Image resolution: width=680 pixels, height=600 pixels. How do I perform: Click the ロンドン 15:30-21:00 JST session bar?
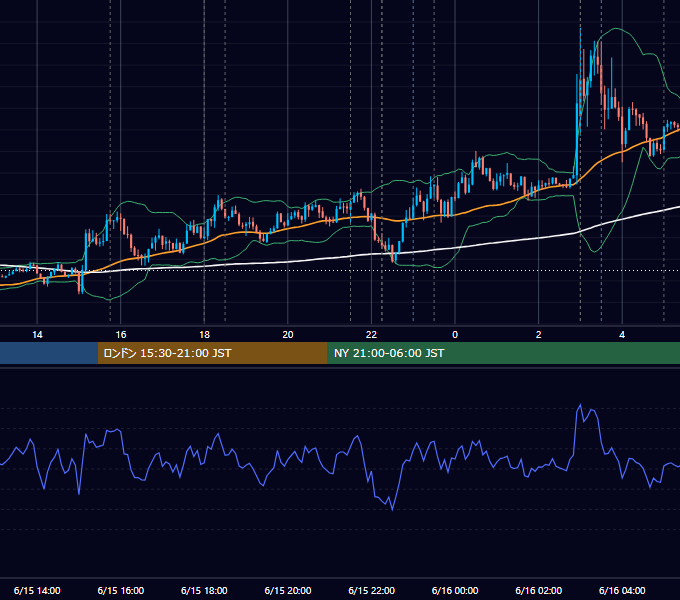pos(212,353)
